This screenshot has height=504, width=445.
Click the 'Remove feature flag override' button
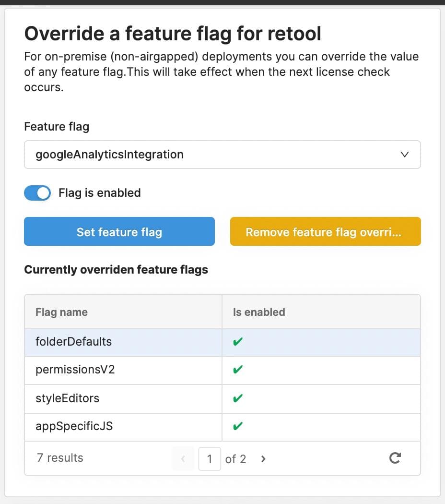tap(325, 232)
